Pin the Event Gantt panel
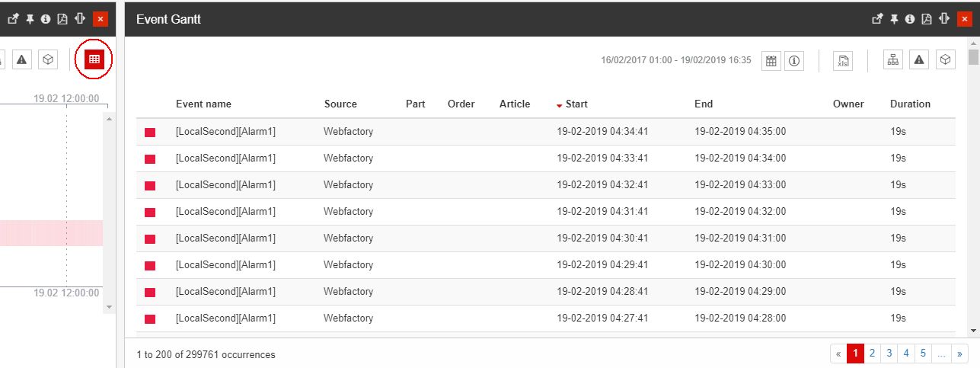This screenshot has height=368, width=980. tap(895, 19)
